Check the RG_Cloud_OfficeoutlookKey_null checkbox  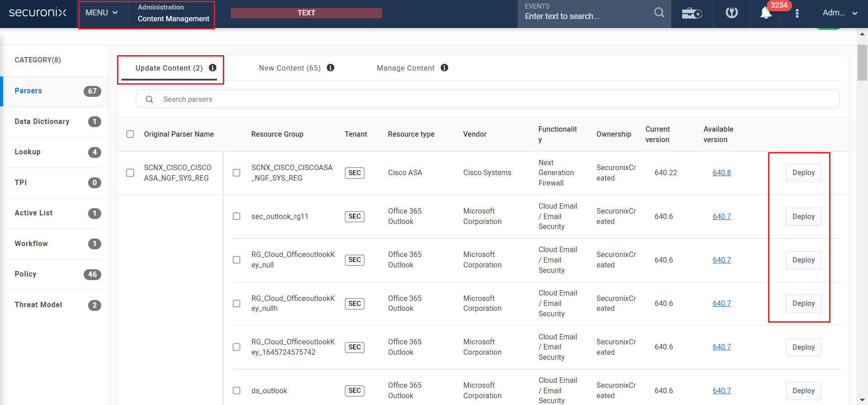(236, 260)
